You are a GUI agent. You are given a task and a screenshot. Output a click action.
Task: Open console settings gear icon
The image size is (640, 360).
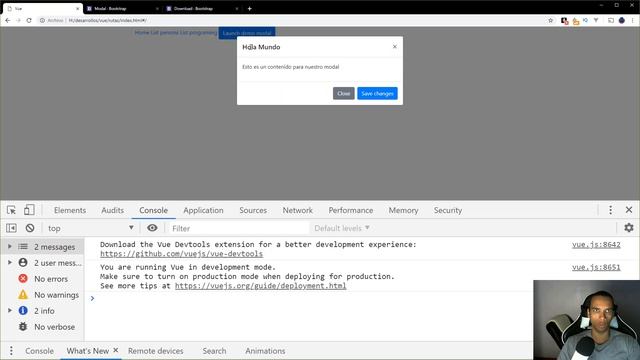click(629, 228)
